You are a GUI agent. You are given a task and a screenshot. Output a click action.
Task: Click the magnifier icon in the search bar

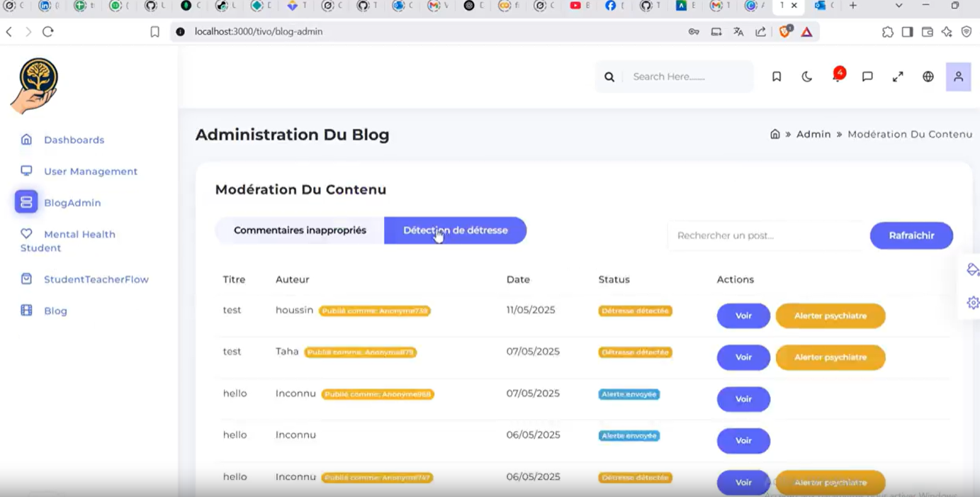click(609, 77)
